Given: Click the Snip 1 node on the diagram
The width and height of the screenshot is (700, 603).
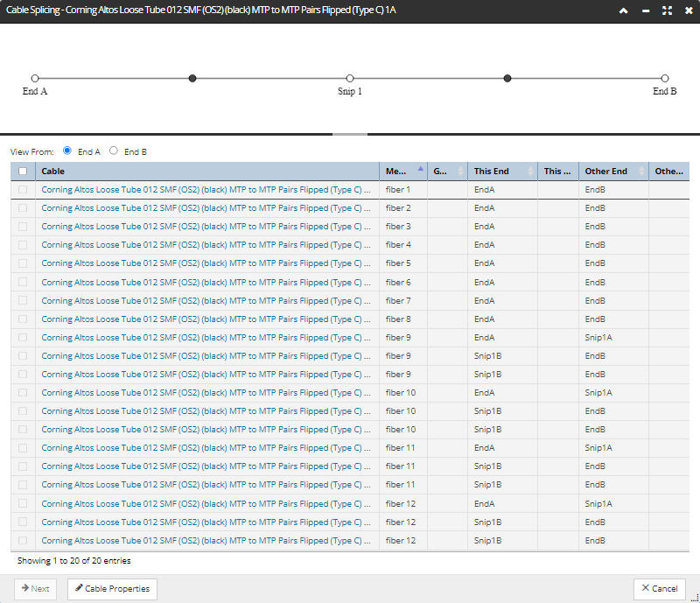Looking at the screenshot, I should [350, 78].
